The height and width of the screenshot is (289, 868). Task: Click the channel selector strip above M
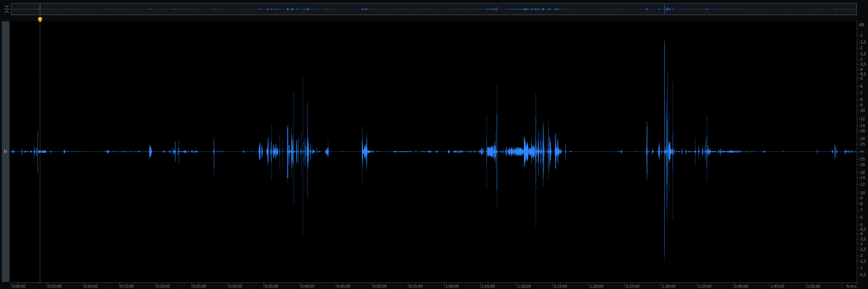pos(5,84)
